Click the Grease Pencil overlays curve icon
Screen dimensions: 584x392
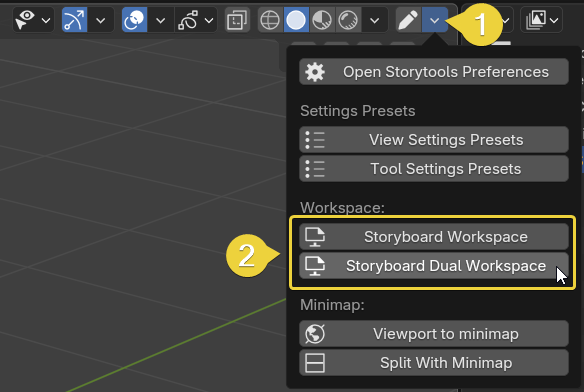tap(188, 20)
